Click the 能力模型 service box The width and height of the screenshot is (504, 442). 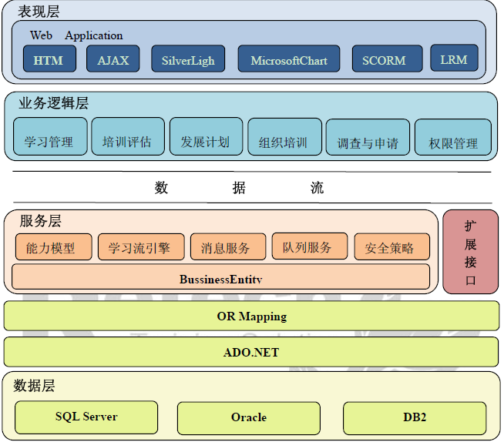53,247
